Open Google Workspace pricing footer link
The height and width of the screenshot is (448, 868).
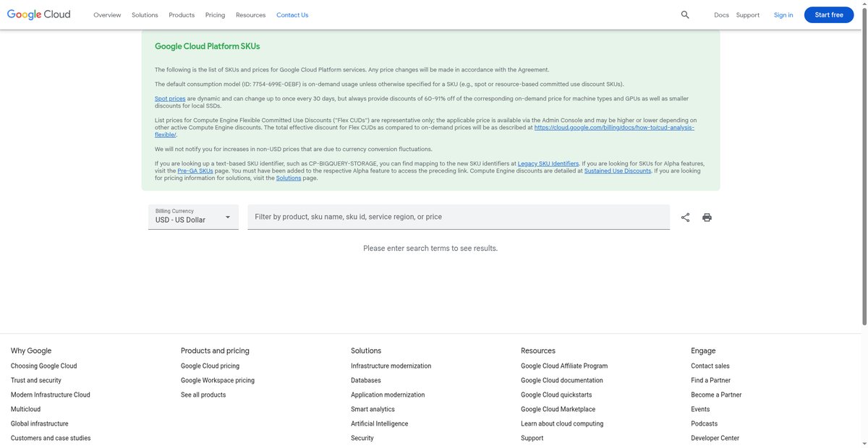[218, 380]
